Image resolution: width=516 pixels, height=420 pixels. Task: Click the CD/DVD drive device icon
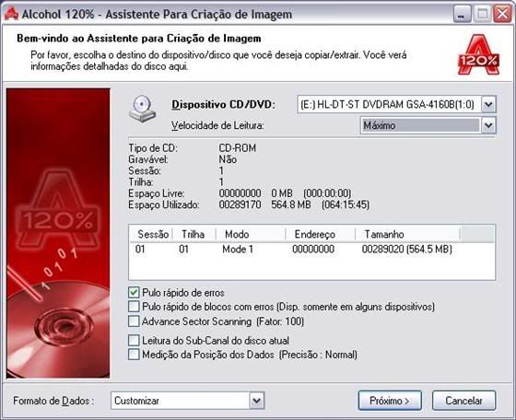[142, 109]
